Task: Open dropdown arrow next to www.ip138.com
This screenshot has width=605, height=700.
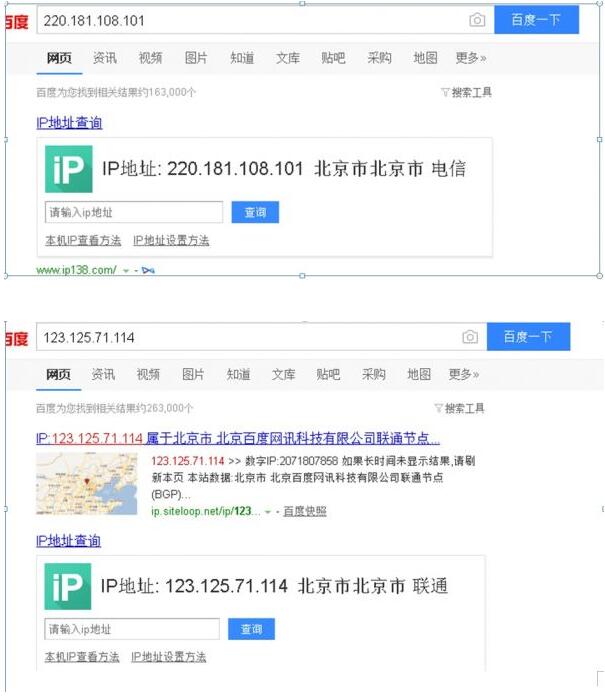Action: [x=125, y=270]
